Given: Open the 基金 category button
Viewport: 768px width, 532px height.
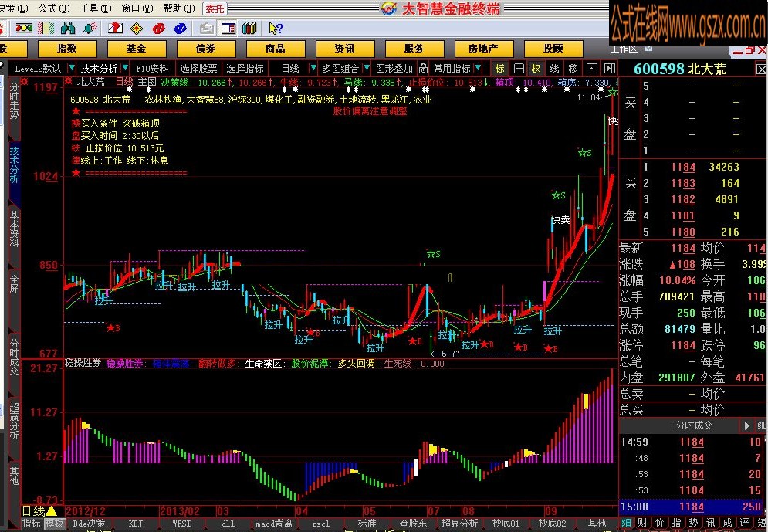Looking at the screenshot, I should 136,48.
